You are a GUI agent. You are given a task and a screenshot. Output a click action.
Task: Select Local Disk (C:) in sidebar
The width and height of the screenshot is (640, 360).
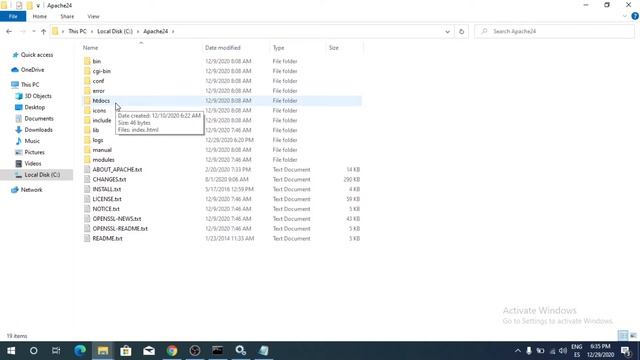38,175
